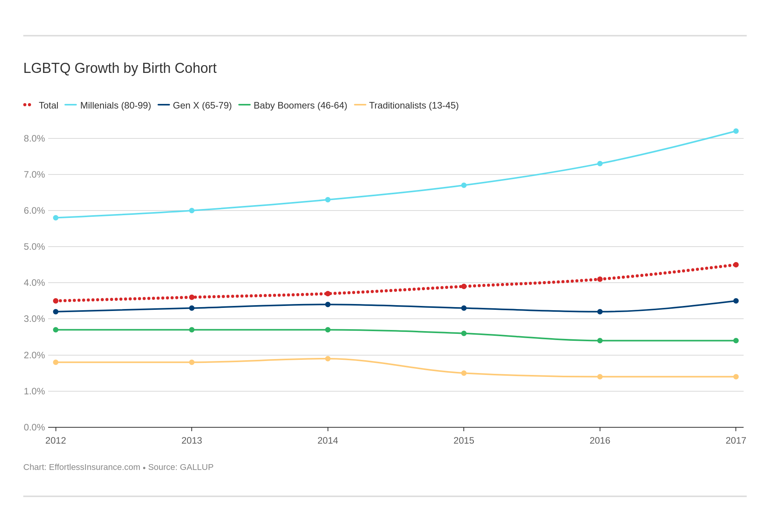Viewport: 770px width, 532px height.
Task: Click the Traditionalists data point for 2014
Action: 328,359
